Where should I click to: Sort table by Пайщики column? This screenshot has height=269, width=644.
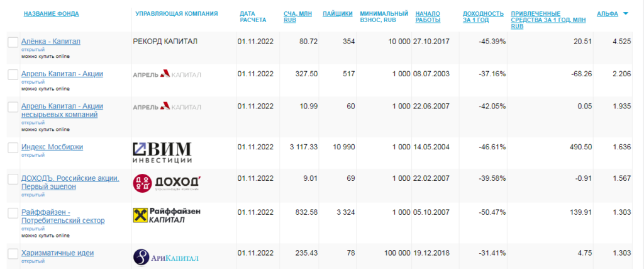(x=338, y=14)
